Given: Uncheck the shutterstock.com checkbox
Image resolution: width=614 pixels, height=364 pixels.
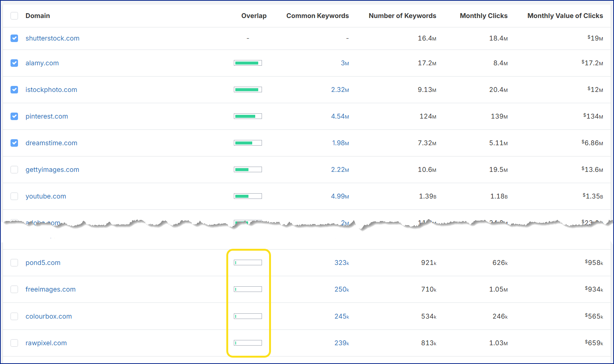Looking at the screenshot, I should pyautogui.click(x=14, y=38).
